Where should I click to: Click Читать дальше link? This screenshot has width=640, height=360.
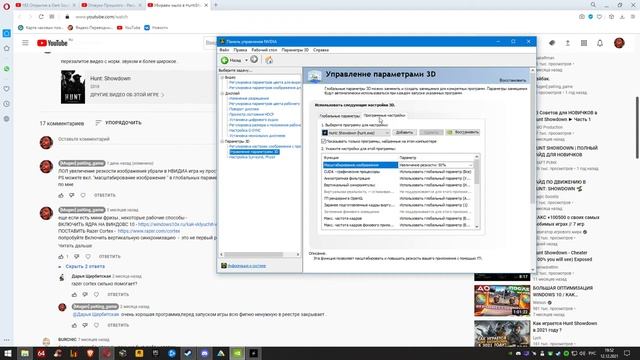click(x=75, y=246)
